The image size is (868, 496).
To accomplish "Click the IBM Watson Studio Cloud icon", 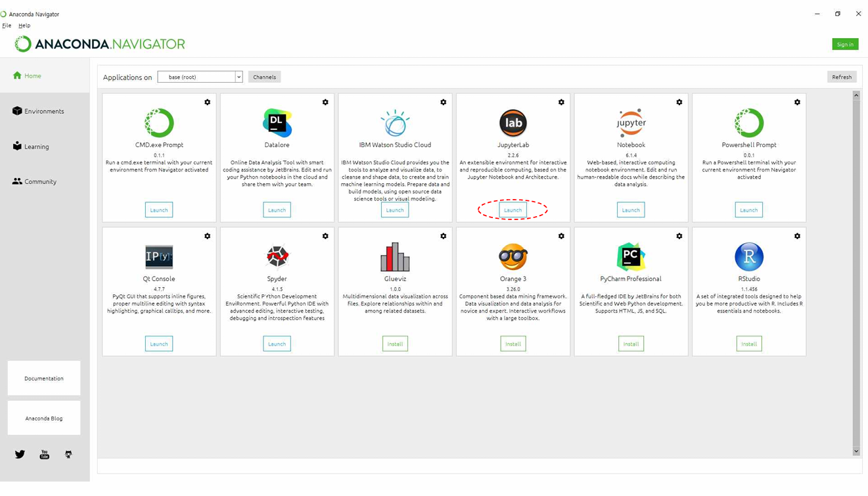I will [395, 123].
